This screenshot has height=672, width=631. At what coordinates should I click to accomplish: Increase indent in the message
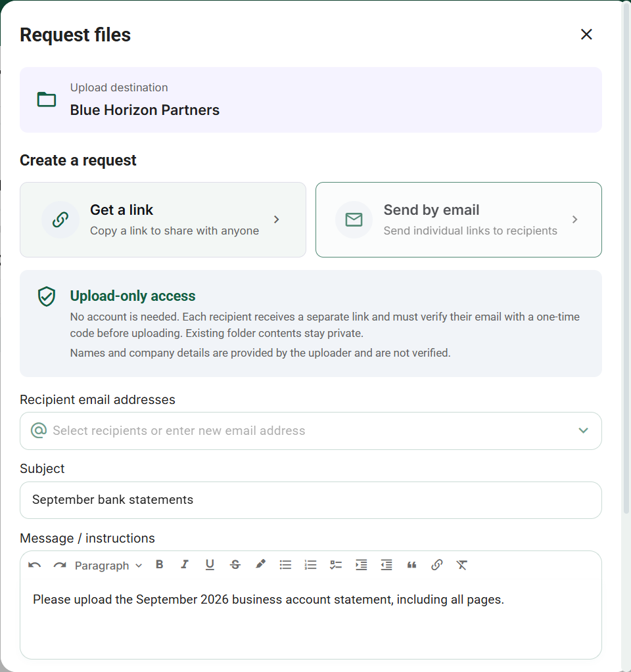362,565
